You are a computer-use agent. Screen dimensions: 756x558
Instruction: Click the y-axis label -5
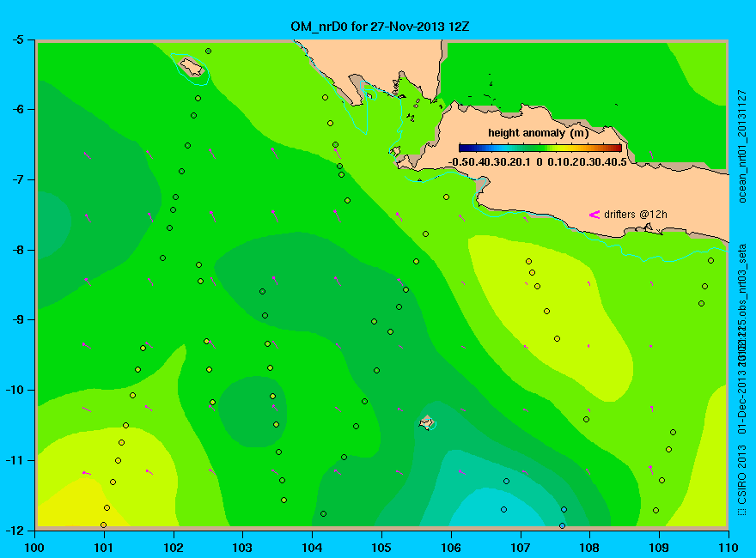(17, 39)
